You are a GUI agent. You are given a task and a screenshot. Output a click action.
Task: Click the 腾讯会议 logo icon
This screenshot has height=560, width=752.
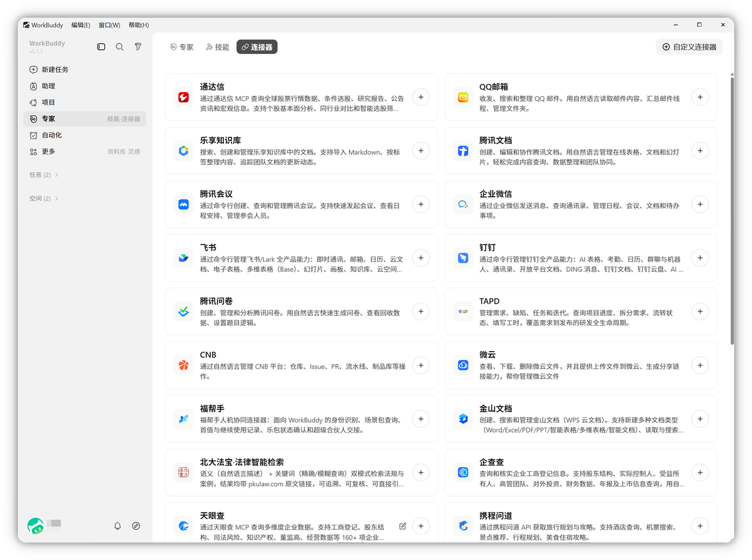(184, 204)
